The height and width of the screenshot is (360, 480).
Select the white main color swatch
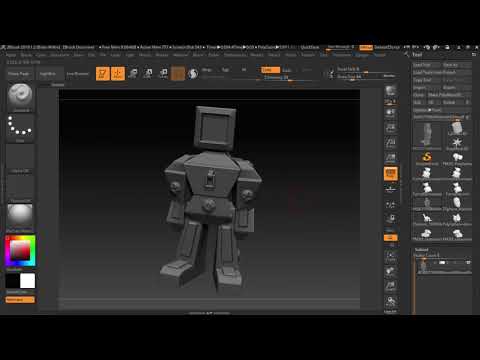click(28, 281)
